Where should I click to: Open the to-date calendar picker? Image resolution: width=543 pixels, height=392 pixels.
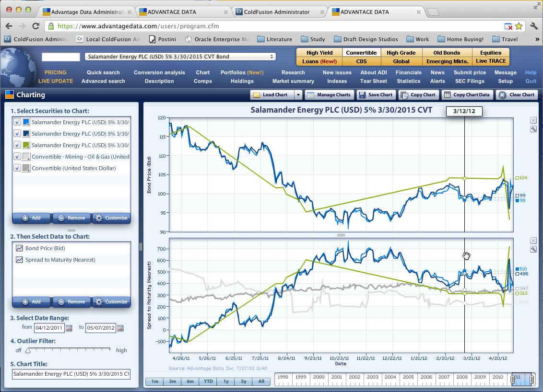coord(120,328)
